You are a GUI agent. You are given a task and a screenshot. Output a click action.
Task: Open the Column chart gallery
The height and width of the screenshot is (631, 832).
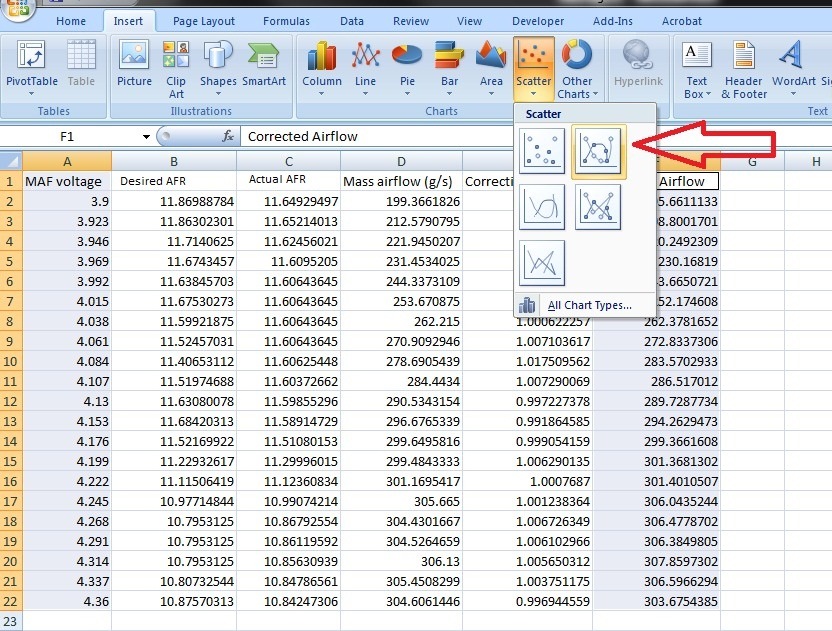coord(322,68)
